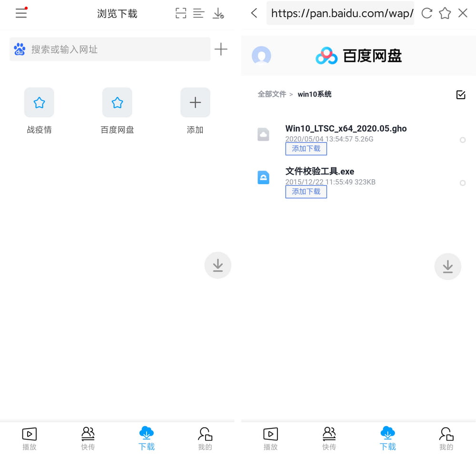The width and height of the screenshot is (476, 455).
Task: Open the 战疫情 bookmark shortcut
Action: click(x=39, y=110)
